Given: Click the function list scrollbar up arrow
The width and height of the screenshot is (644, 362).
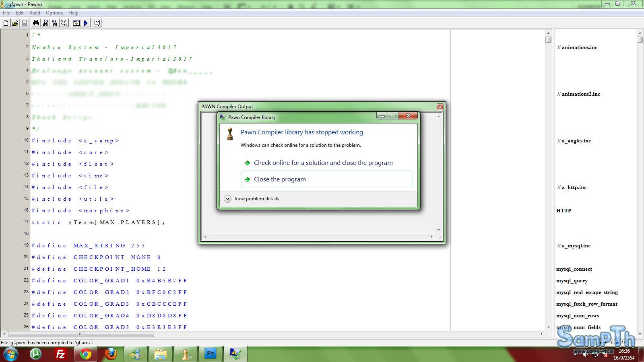Looking at the screenshot, I should point(640,33).
